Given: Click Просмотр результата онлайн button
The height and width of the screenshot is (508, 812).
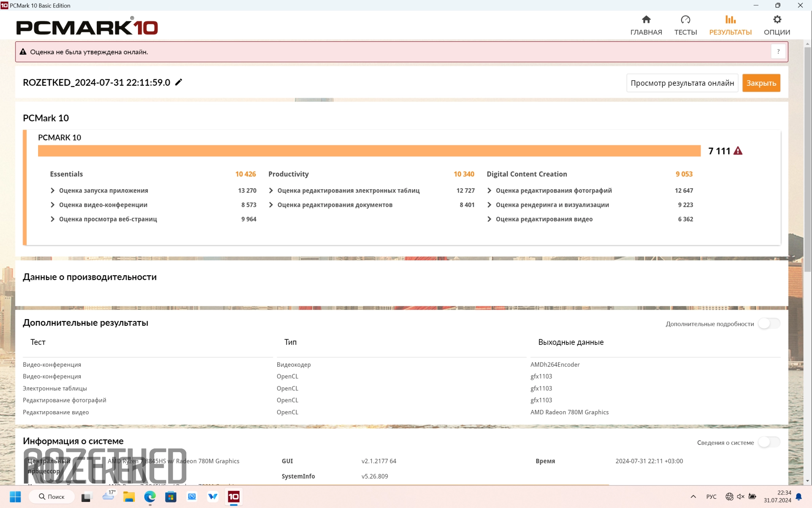Looking at the screenshot, I should 682,83.
